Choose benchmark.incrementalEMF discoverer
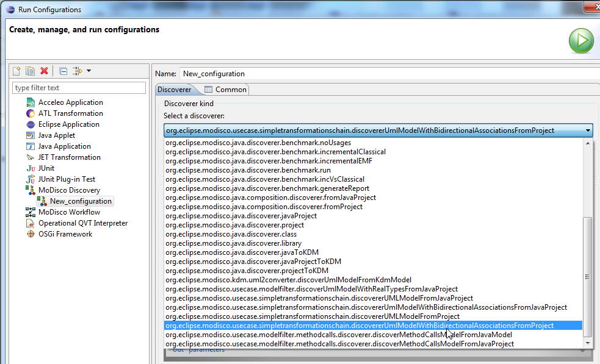 click(373, 162)
